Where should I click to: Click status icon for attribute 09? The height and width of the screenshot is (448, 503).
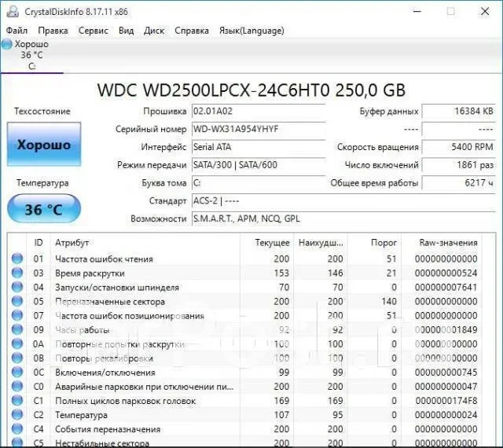(x=17, y=329)
